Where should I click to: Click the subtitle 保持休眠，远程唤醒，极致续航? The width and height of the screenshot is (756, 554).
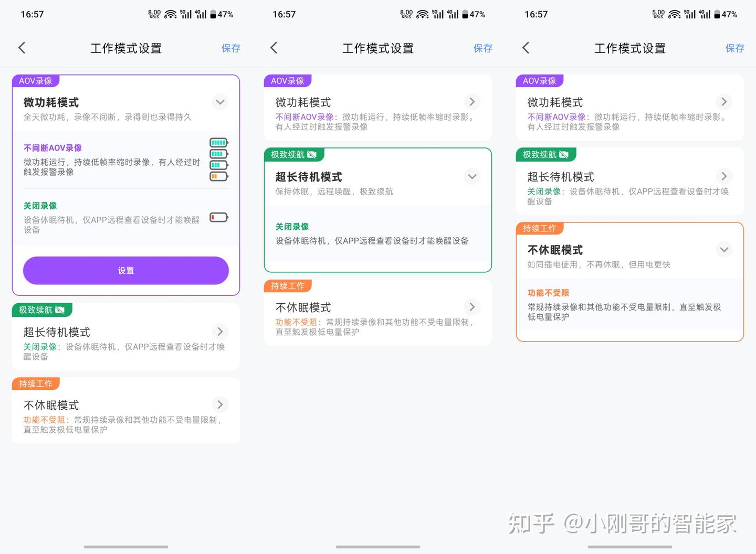(334, 191)
